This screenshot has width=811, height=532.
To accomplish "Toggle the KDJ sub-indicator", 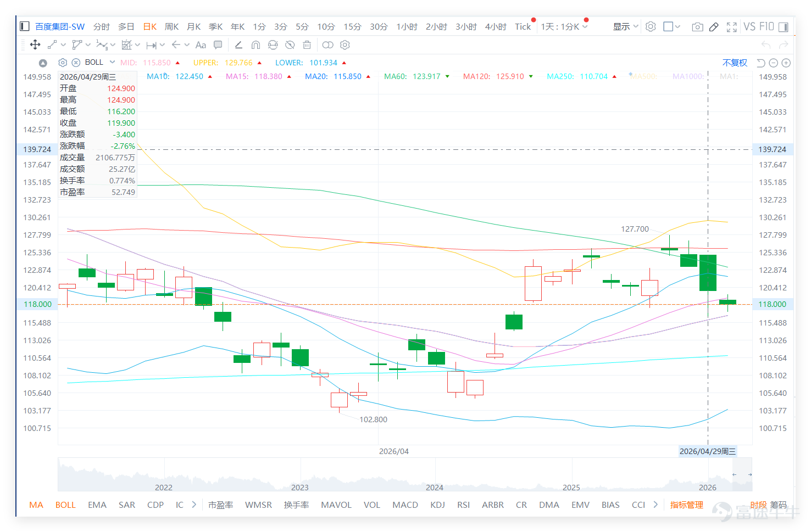I will pos(438,505).
